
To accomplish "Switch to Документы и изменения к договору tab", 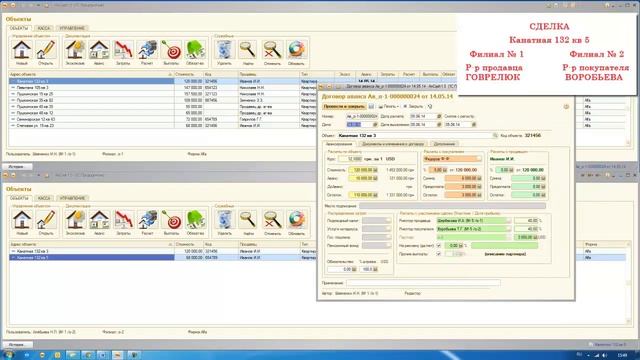I will 393,144.
